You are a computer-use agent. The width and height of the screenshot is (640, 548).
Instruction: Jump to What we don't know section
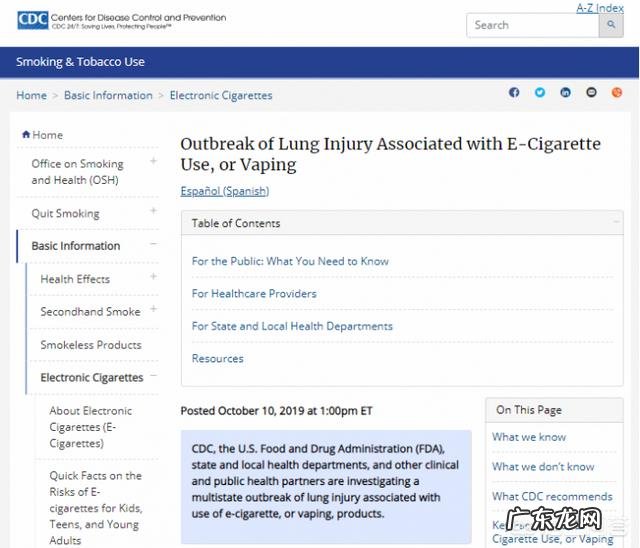pyautogui.click(x=543, y=467)
